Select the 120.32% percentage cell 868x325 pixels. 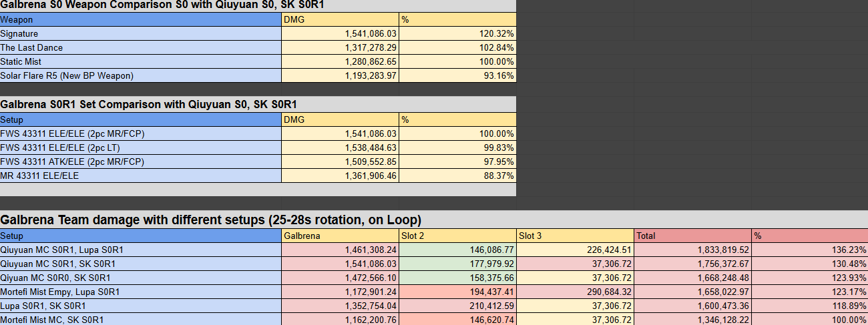click(x=457, y=33)
